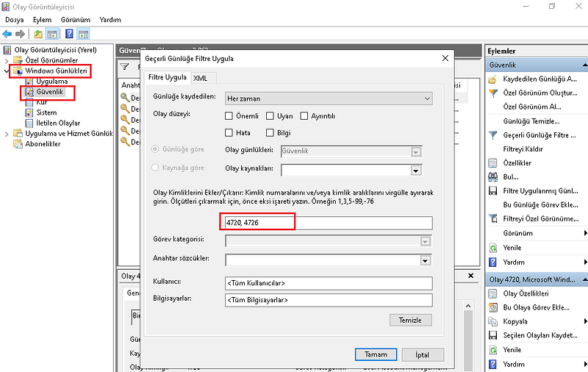Click the İptal button
Viewport: 588px width, 372px height.
(x=422, y=355)
